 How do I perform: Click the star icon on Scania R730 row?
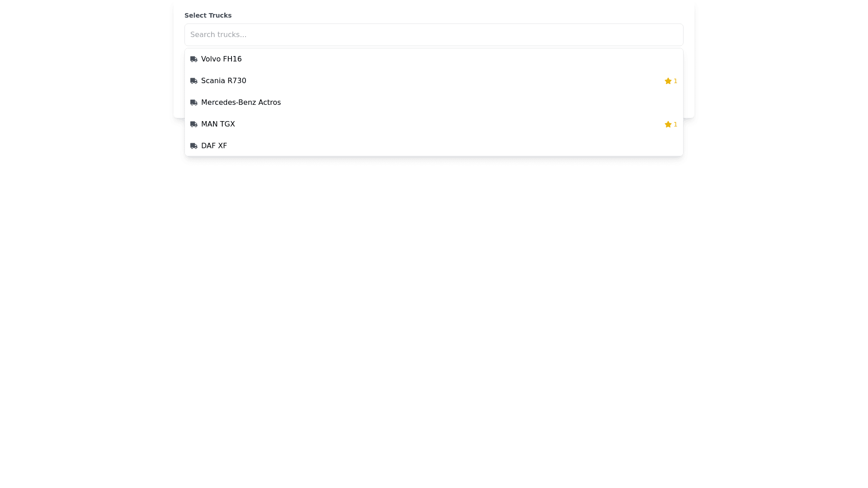pos(668,81)
